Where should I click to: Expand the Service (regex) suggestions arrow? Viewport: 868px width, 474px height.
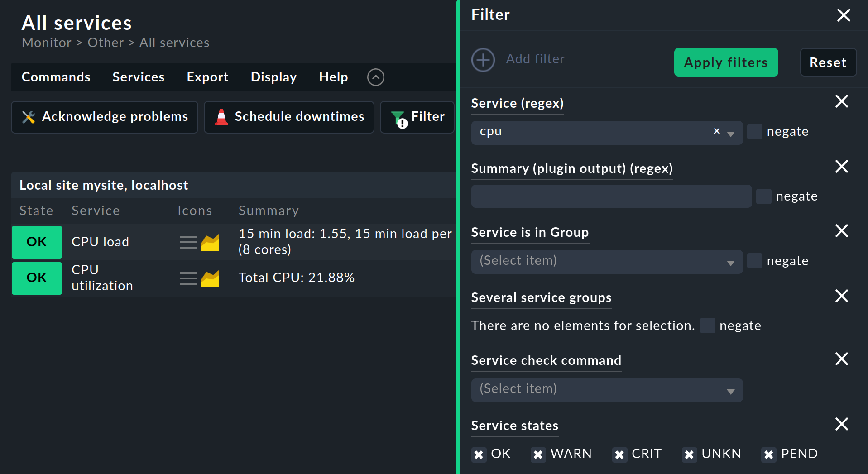tap(730, 134)
